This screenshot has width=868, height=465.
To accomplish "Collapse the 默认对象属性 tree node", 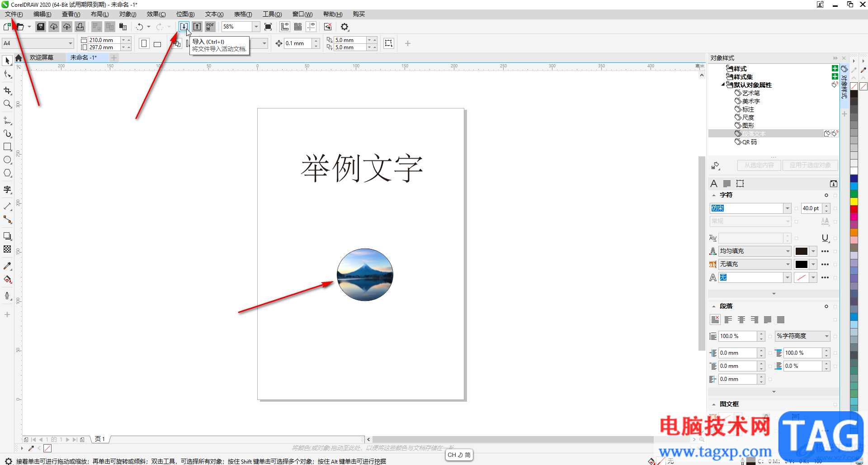I will coord(723,85).
